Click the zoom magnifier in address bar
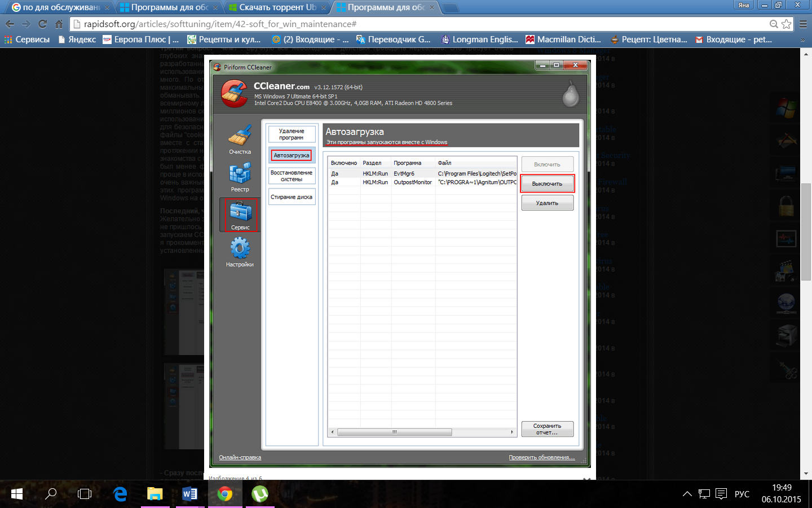The height and width of the screenshot is (508, 812). click(x=774, y=24)
